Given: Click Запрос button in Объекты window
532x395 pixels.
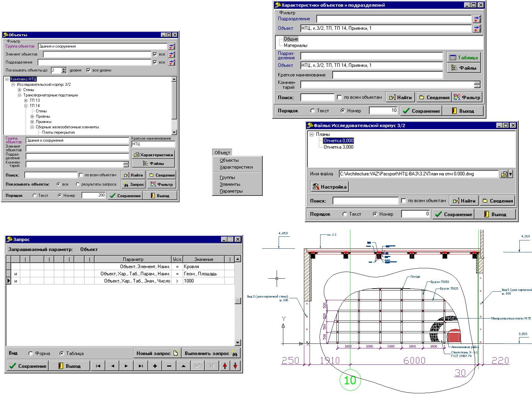Looking at the screenshot, I should tap(133, 185).
